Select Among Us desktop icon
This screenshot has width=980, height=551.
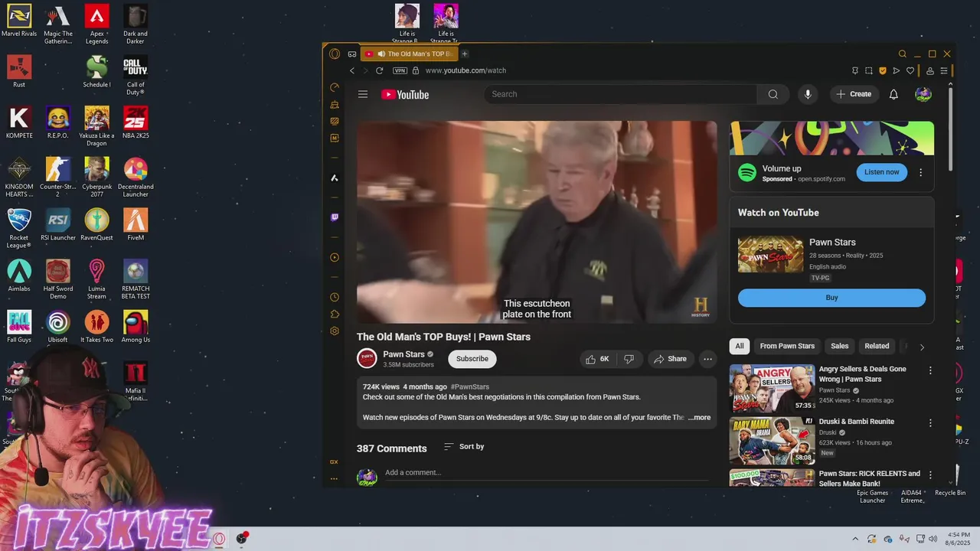[136, 327]
